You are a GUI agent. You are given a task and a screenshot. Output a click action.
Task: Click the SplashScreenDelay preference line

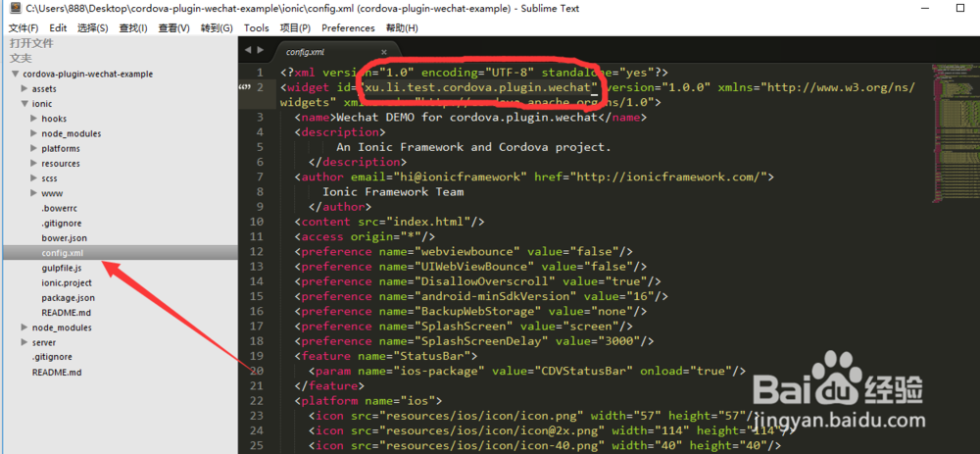point(473,341)
